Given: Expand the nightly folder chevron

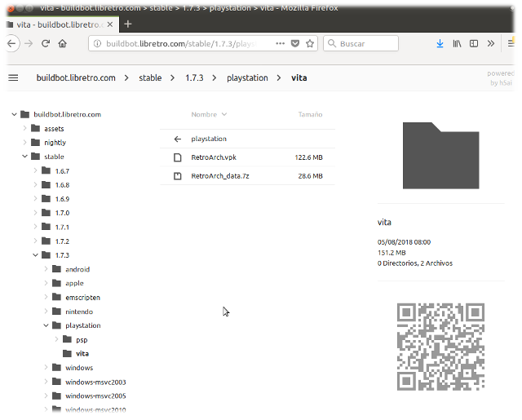Looking at the screenshot, I should click(24, 142).
